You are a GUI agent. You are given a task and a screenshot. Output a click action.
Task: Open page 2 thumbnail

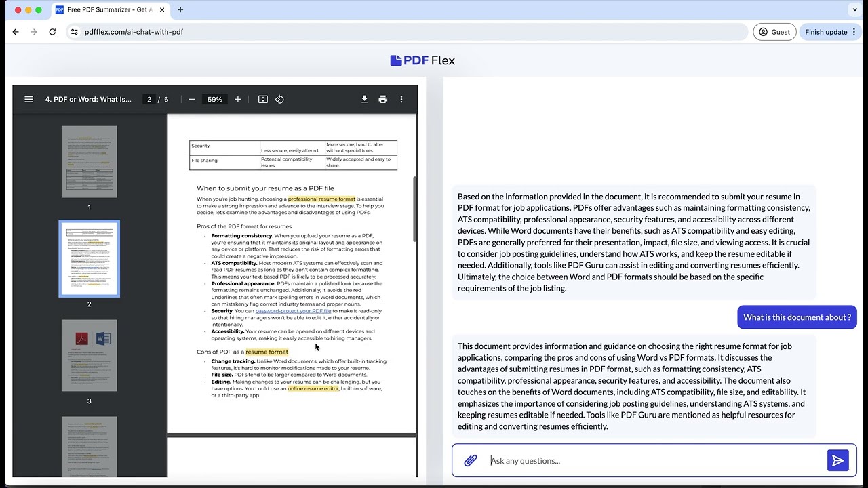pos(89,259)
